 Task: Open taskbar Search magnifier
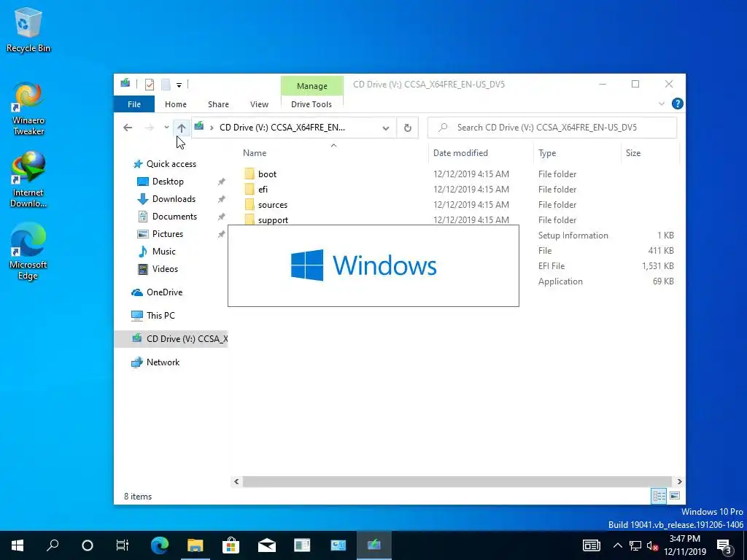click(53, 545)
